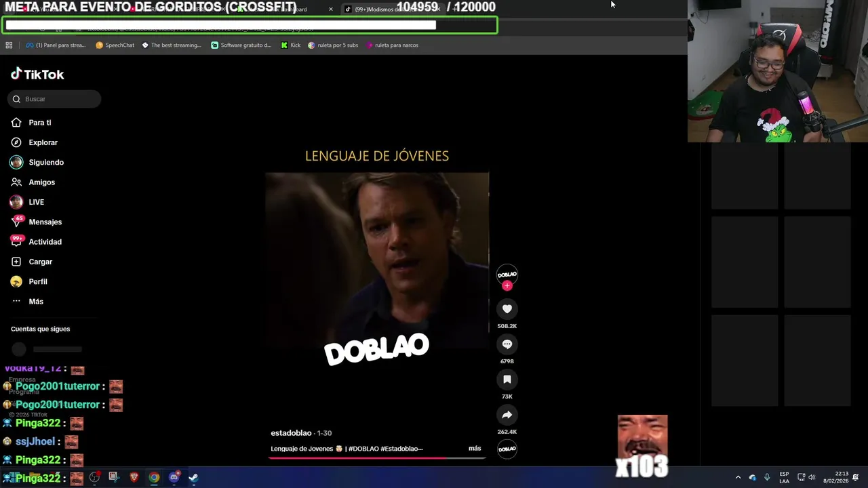Open Discord in taskbar

click(174, 477)
